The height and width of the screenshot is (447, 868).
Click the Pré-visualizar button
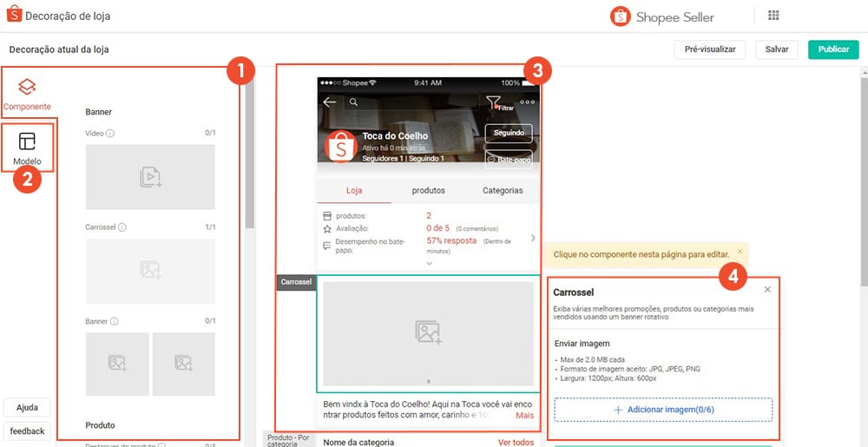pos(710,49)
